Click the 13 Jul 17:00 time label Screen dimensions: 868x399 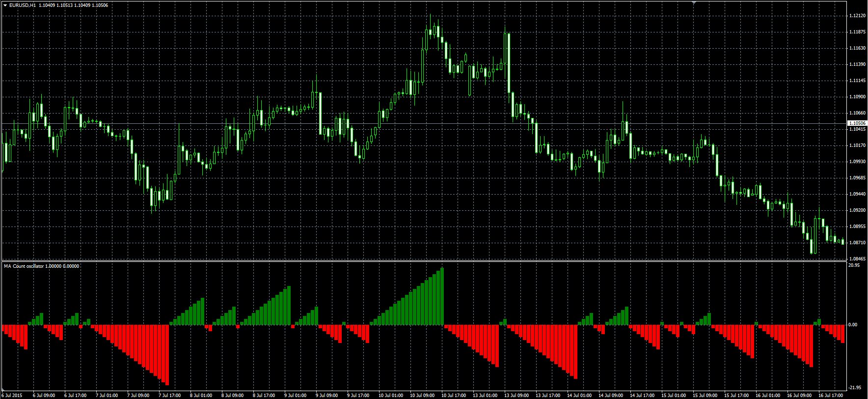(548, 396)
